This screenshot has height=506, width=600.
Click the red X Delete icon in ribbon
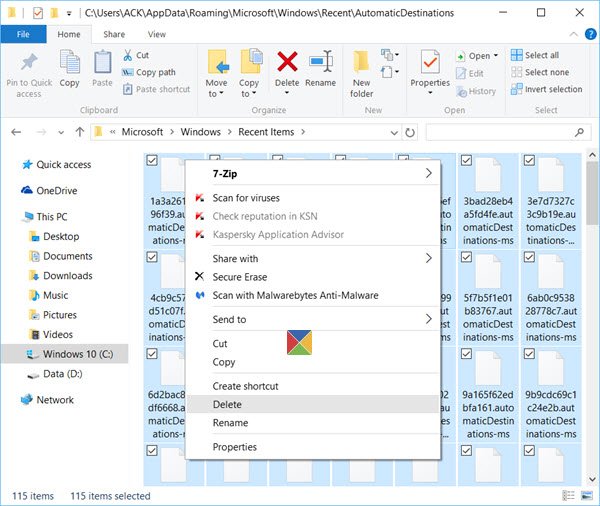point(287,62)
